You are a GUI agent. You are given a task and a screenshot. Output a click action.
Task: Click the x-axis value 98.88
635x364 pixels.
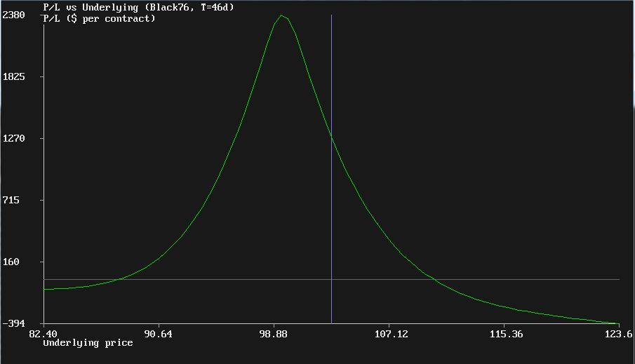coord(274,334)
